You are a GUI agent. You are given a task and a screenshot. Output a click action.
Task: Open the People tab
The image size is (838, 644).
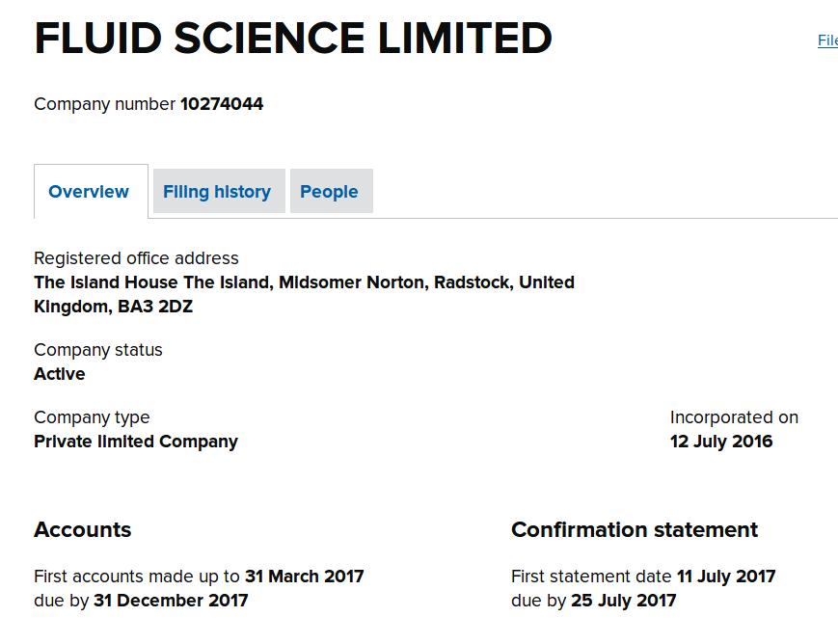pyautogui.click(x=329, y=191)
